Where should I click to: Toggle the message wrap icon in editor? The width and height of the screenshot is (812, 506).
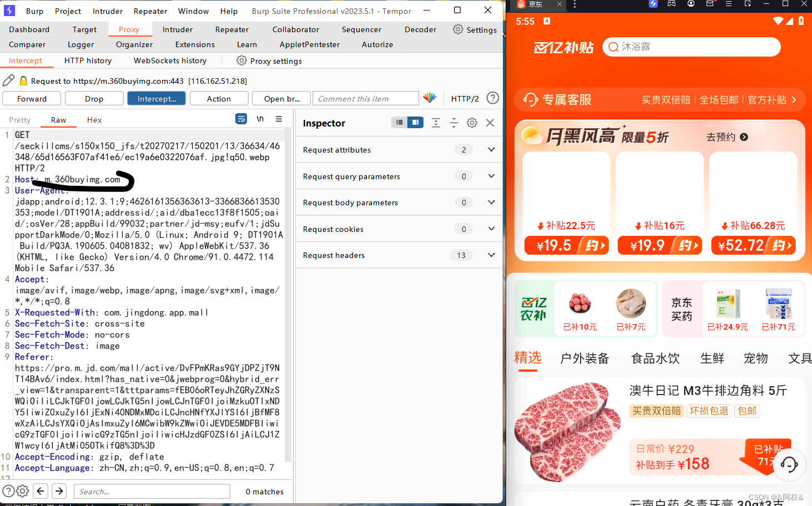pos(241,119)
